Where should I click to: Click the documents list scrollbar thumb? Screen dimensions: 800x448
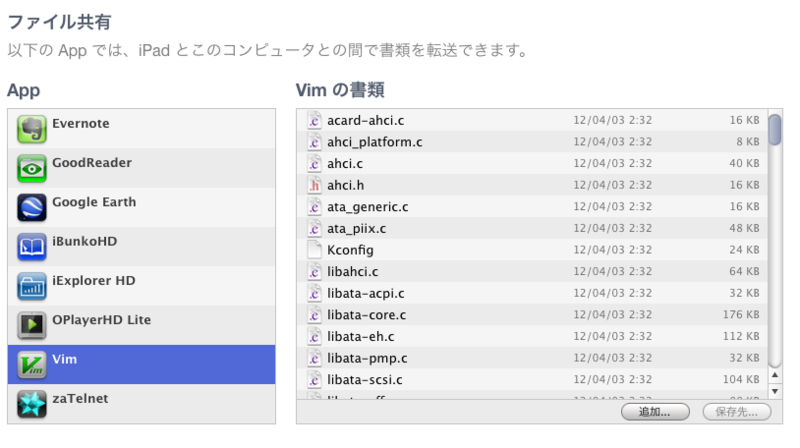click(775, 130)
